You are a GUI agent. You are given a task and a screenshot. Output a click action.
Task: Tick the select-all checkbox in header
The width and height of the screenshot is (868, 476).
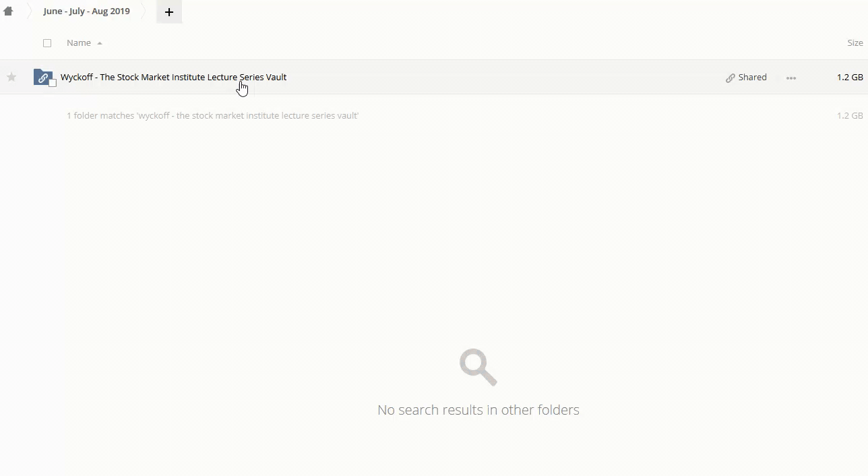coord(47,43)
